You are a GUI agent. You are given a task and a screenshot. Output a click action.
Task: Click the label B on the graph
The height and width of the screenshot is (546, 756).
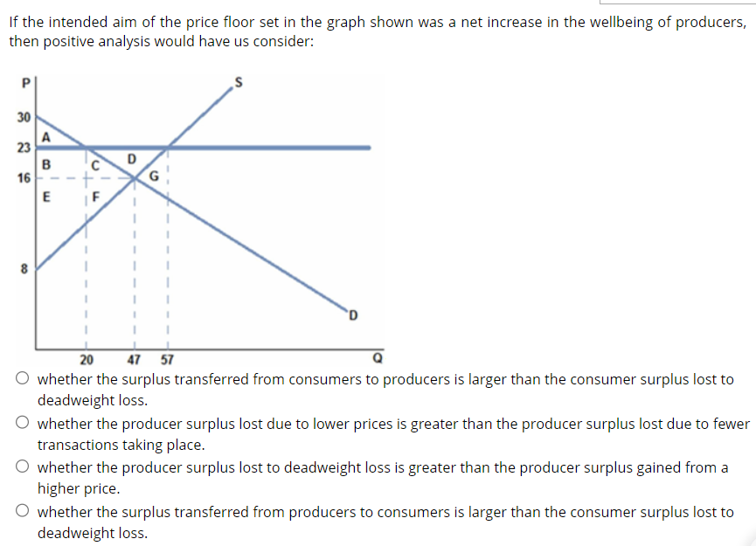44,163
